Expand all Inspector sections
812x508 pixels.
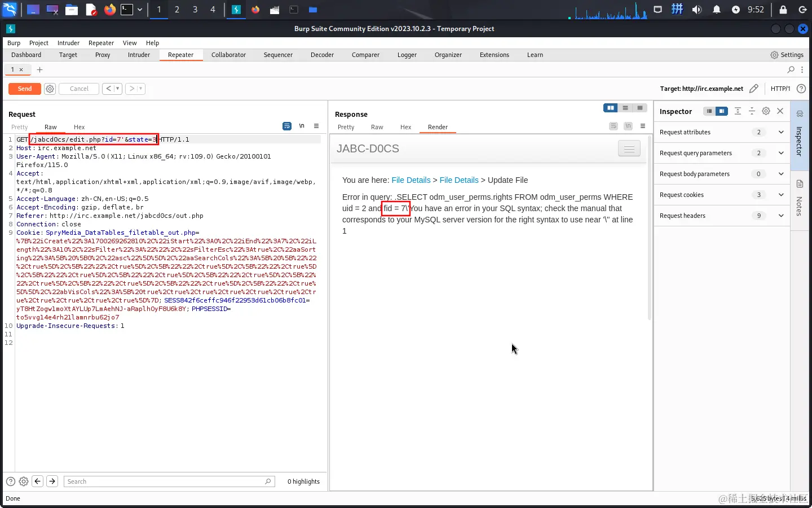[738, 111]
